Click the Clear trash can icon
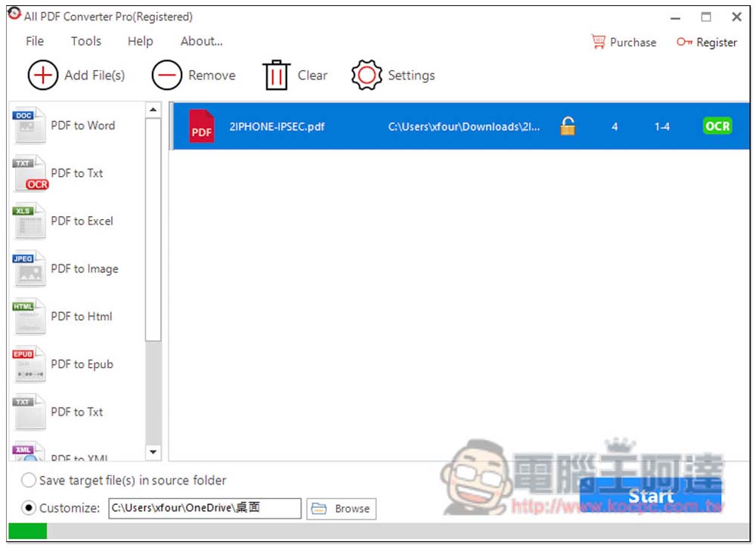This screenshot has height=548, width=756. pyautogui.click(x=276, y=76)
